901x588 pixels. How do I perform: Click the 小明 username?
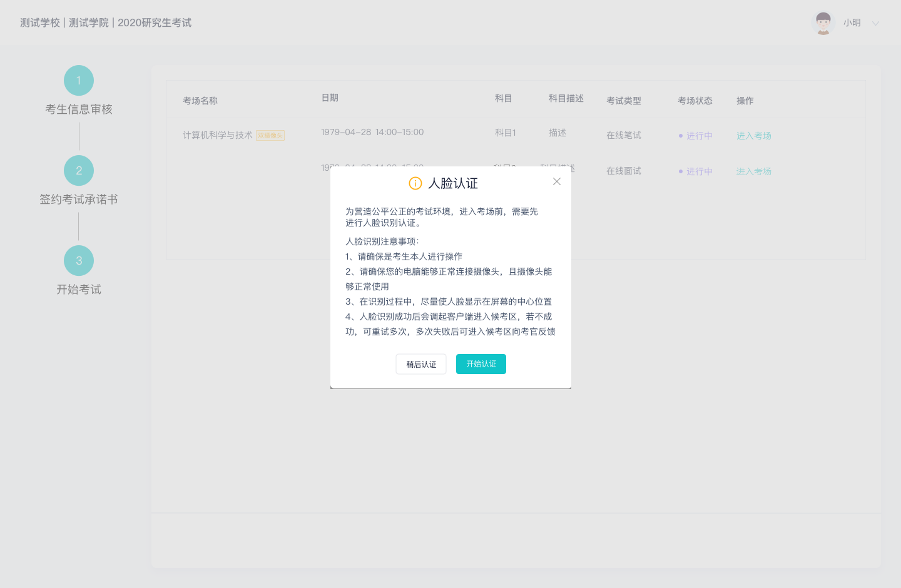tap(852, 23)
